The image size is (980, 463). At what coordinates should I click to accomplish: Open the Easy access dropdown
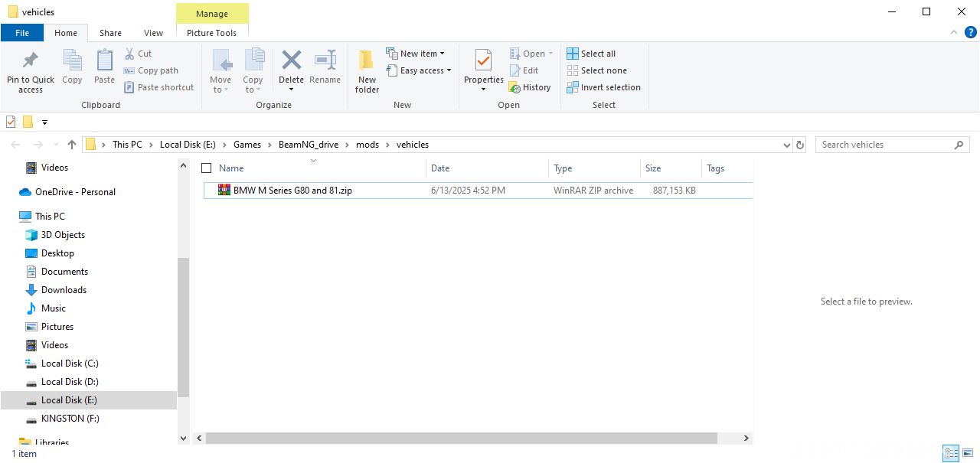tap(419, 70)
